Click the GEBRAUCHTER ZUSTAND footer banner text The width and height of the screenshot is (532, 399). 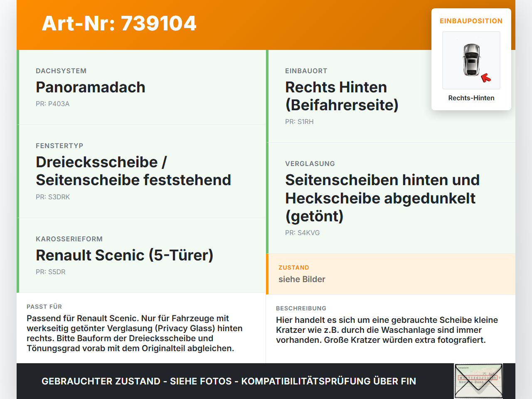[229, 382]
